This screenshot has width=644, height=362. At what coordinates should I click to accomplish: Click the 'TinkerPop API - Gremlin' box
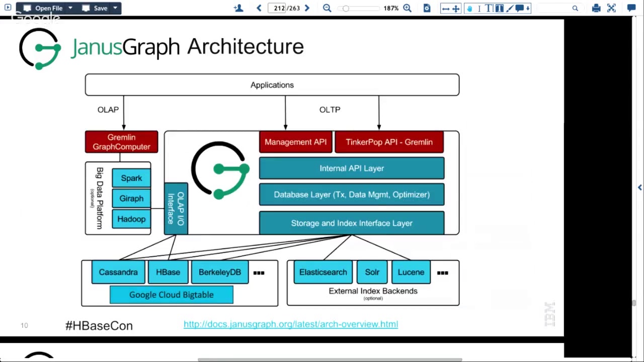click(389, 142)
